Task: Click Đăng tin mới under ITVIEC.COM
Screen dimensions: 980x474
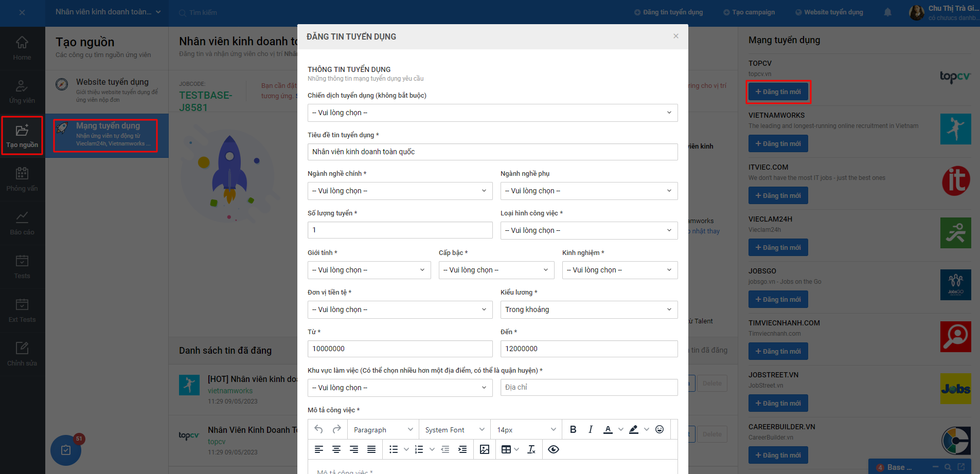Action: pyautogui.click(x=778, y=195)
